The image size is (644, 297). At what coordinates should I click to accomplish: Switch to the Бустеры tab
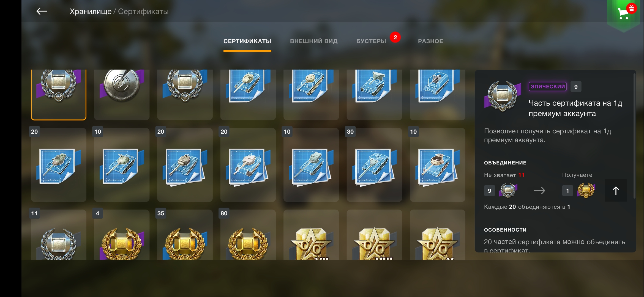(371, 41)
